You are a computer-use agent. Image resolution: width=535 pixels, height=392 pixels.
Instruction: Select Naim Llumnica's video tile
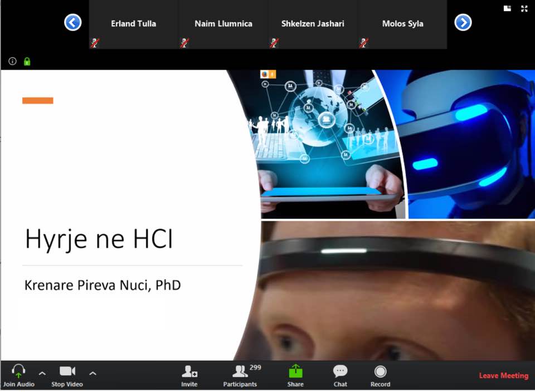pyautogui.click(x=223, y=24)
